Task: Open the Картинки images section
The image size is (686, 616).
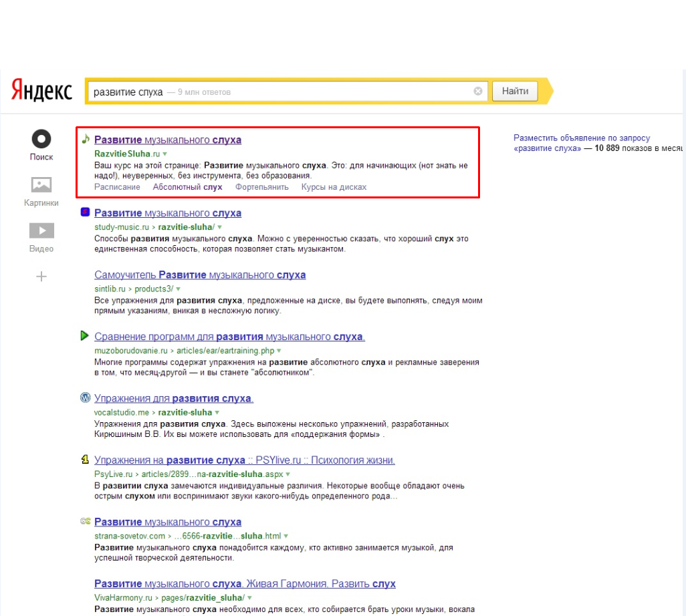Action: click(41, 185)
